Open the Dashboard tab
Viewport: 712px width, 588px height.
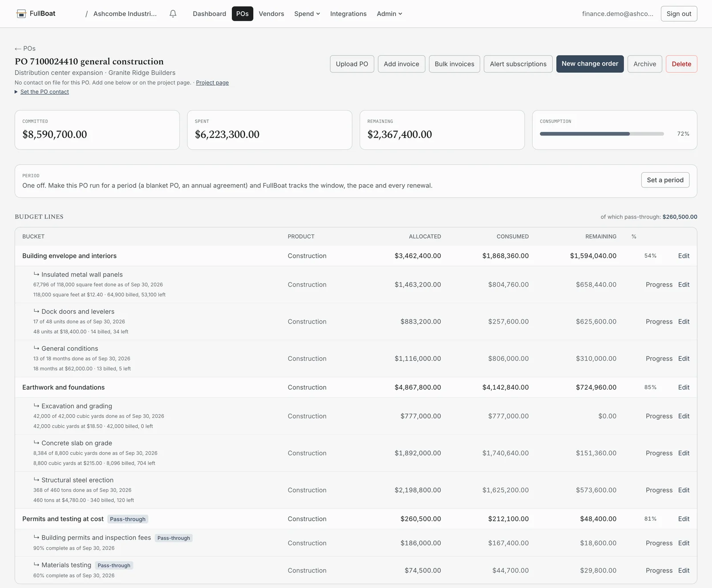pos(209,14)
